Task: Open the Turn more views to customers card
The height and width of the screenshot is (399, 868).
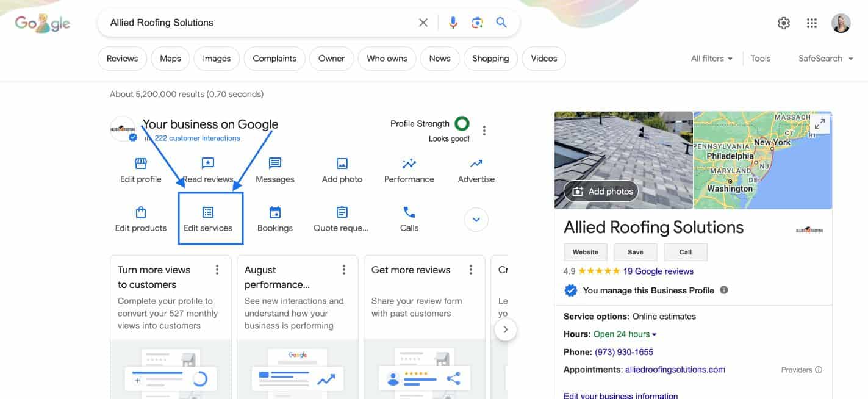Action: click(171, 327)
